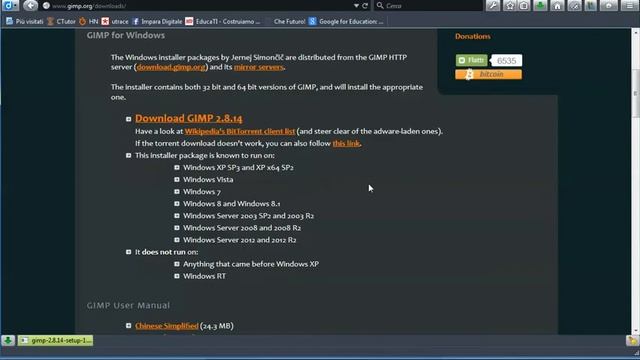
Task: Open the gimp-2.8.14-setup download item
Action: tap(56, 340)
